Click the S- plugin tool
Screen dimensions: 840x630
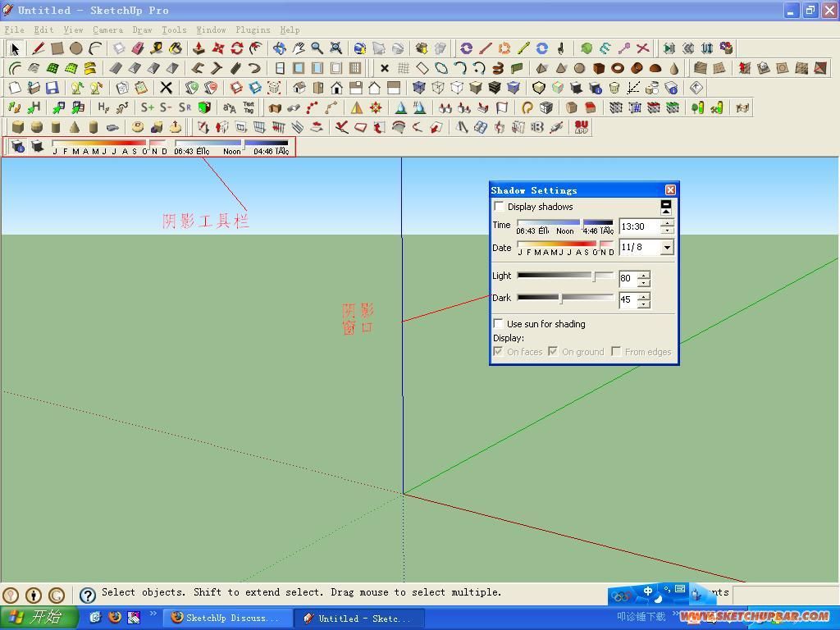pyautogui.click(x=166, y=107)
